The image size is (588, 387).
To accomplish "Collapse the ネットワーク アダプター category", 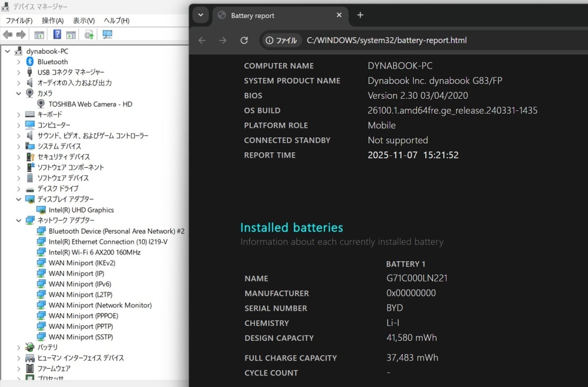I will 19,220.
